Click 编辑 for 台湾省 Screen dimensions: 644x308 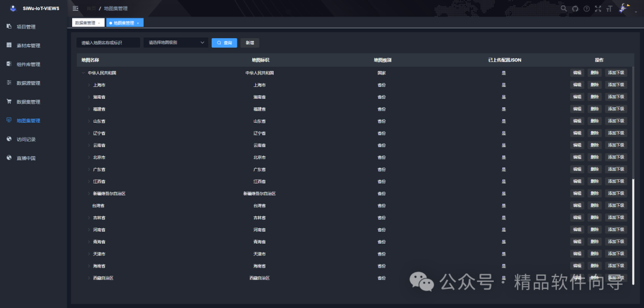coord(577,206)
